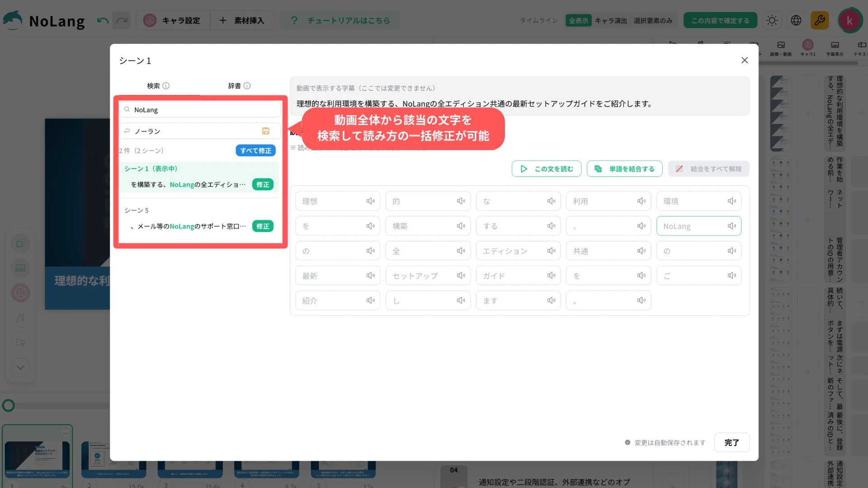Image resolution: width=868 pixels, height=488 pixels.
Task: Play audio for the word ます
Action: coord(551,300)
